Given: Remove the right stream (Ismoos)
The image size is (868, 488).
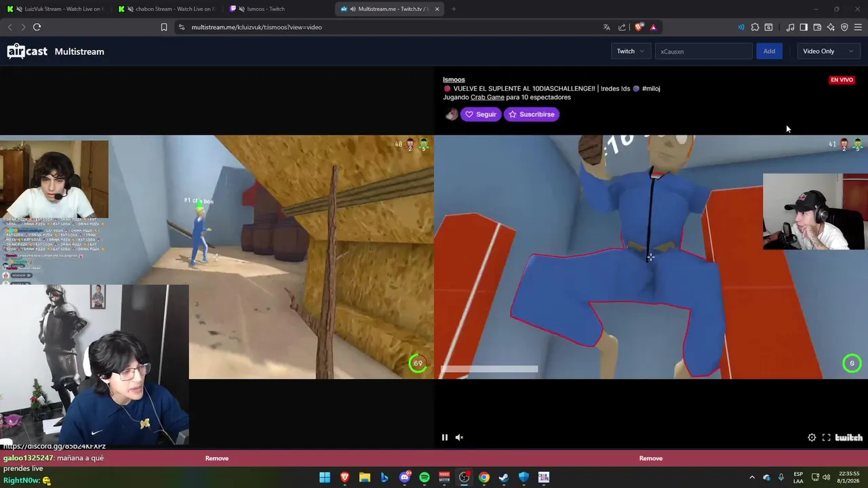Looking at the screenshot, I should point(651,458).
